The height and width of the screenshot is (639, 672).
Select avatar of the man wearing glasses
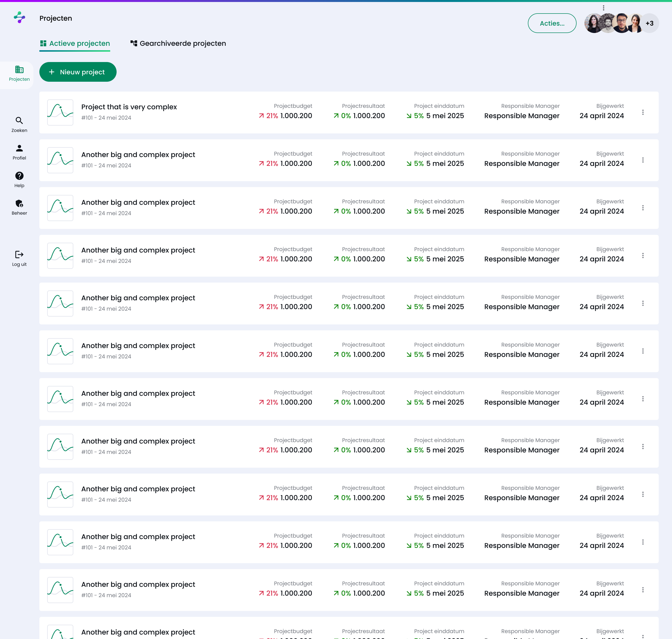(x=622, y=23)
